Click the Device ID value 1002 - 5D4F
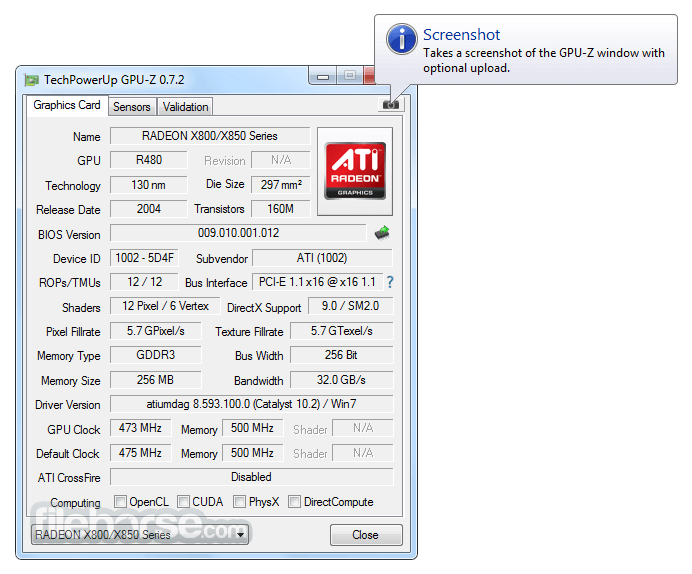The height and width of the screenshot is (574, 692). click(x=144, y=258)
